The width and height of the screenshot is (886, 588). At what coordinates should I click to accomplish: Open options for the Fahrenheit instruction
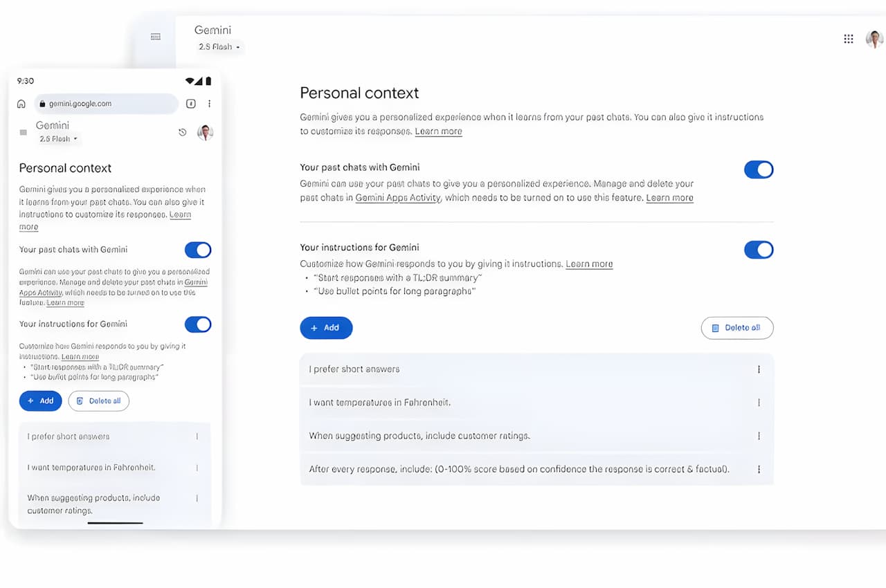click(x=759, y=403)
